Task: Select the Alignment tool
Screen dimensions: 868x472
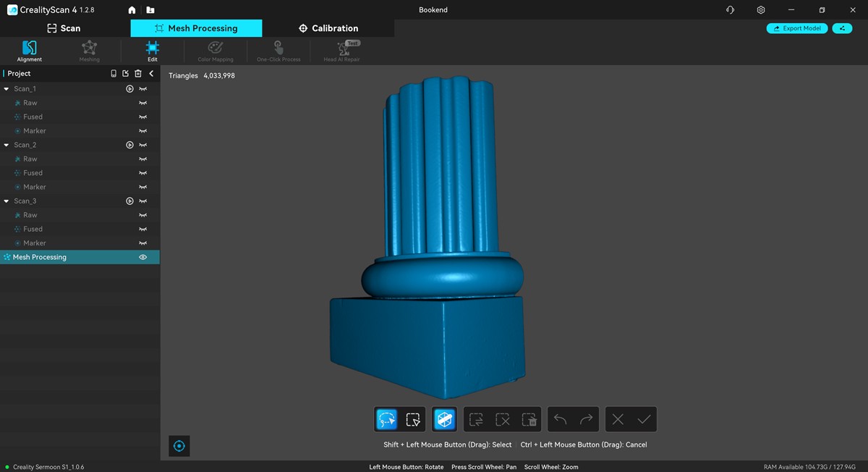Action: point(30,51)
